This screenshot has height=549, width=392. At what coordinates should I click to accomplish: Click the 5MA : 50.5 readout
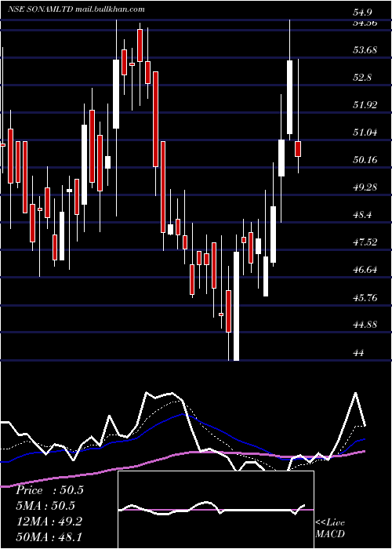pos(45,506)
